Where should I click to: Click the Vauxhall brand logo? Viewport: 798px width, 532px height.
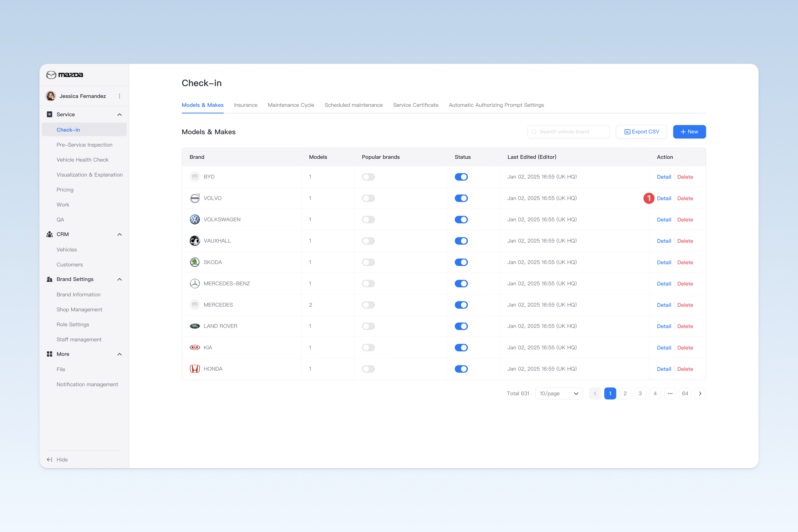click(x=195, y=241)
